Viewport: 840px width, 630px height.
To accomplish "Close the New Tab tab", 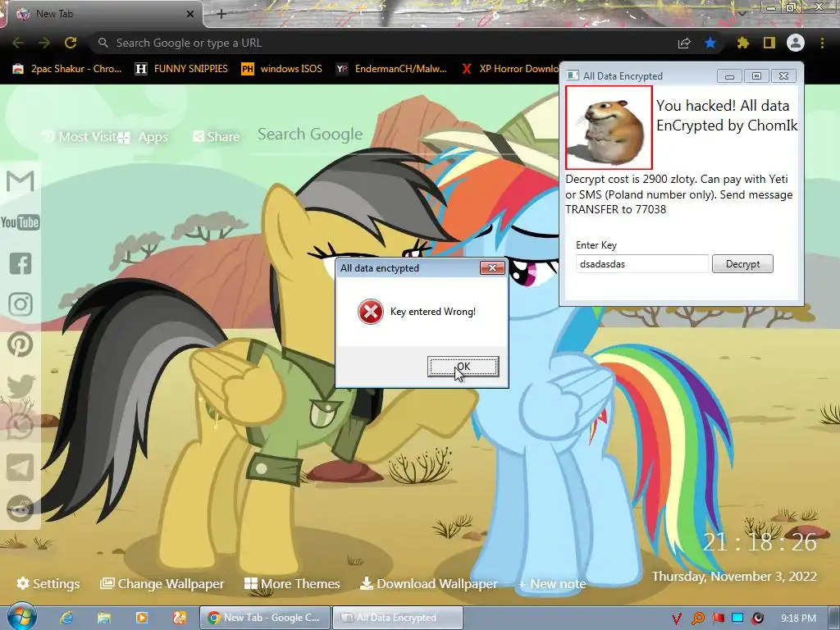I will click(x=190, y=14).
